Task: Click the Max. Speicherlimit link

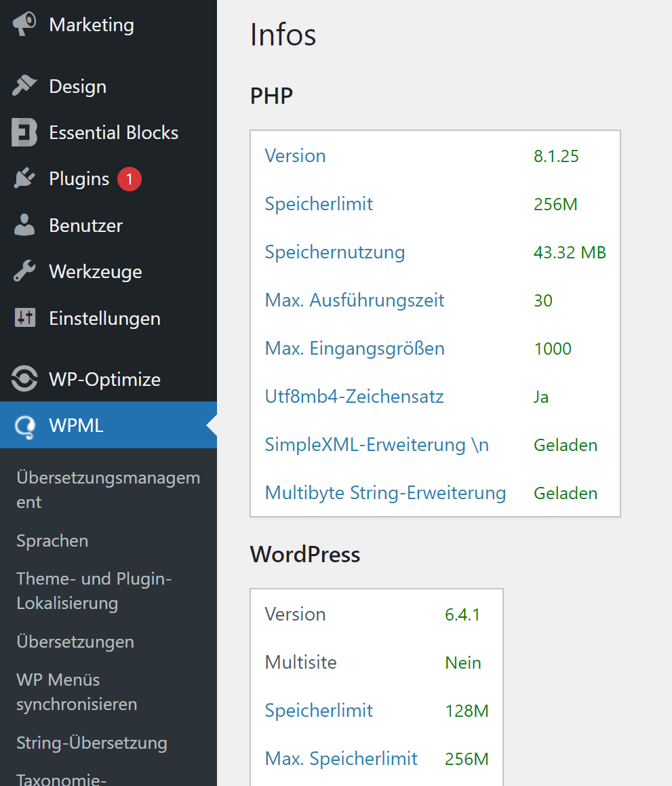Action: (x=341, y=758)
